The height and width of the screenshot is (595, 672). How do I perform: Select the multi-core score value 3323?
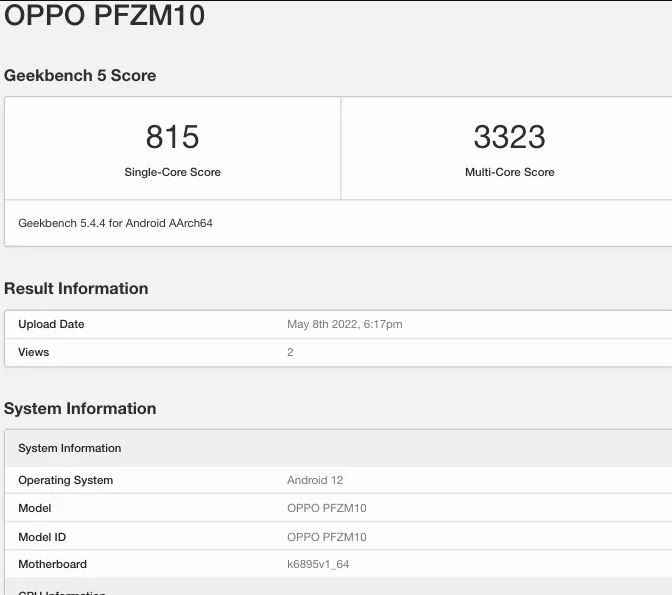[510, 137]
